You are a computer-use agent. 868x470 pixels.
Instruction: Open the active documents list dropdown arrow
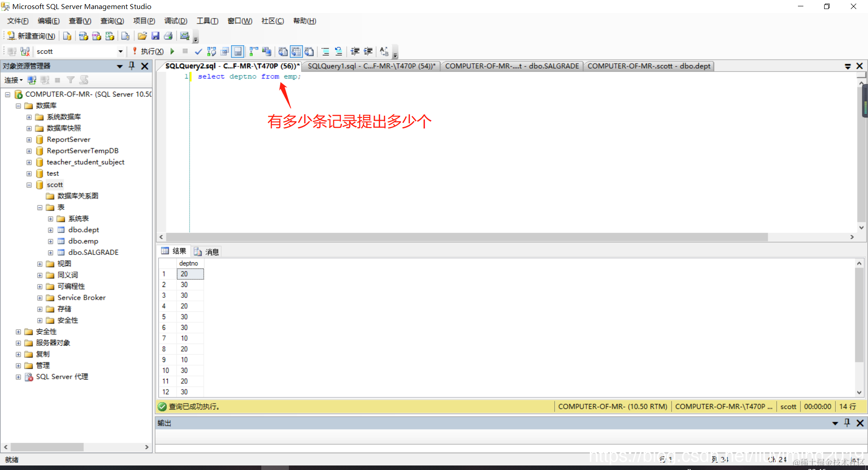[x=848, y=66]
